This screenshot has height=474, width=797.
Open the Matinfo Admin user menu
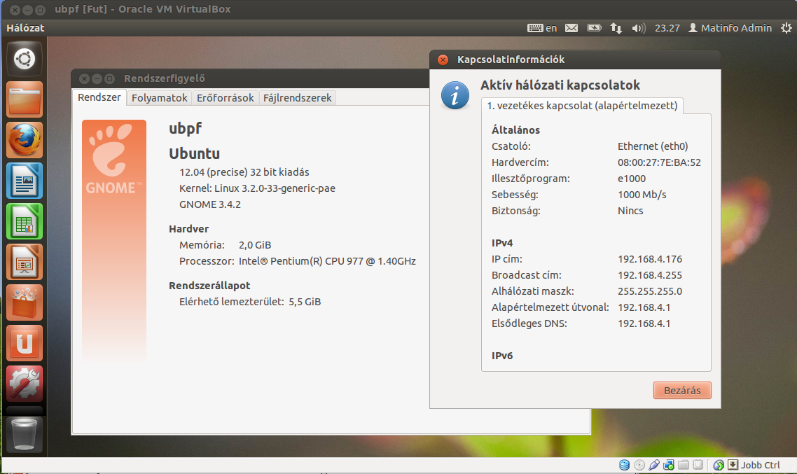pyautogui.click(x=730, y=28)
